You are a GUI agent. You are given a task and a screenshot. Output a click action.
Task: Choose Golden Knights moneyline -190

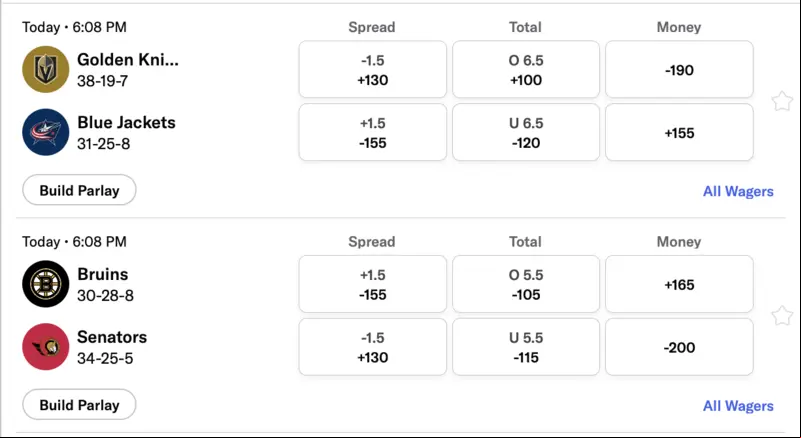[x=679, y=70]
